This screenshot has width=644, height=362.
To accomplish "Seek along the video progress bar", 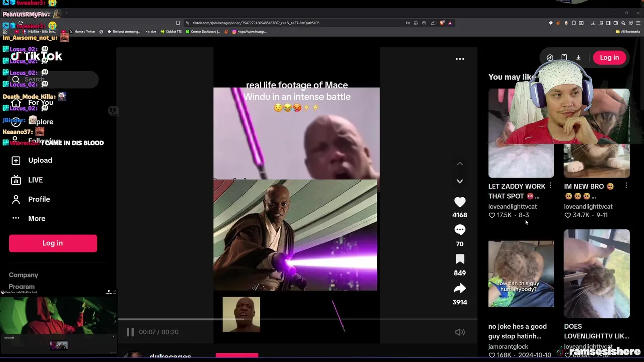I will [x=297, y=319].
